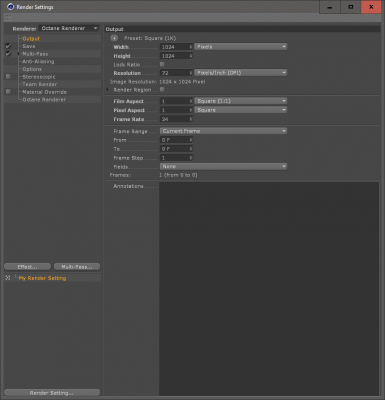Click the grip icon below title bar
This screenshot has width=385, height=400.
8,18
